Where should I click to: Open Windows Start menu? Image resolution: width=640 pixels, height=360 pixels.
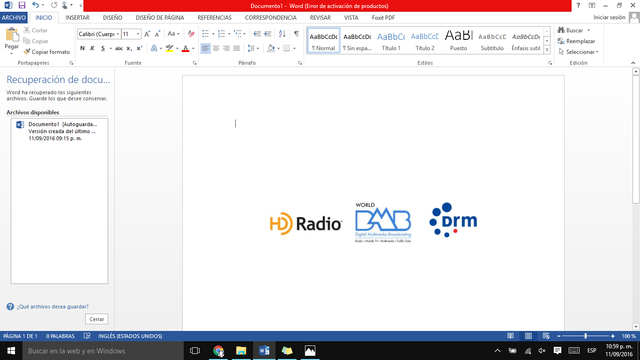click(11, 351)
